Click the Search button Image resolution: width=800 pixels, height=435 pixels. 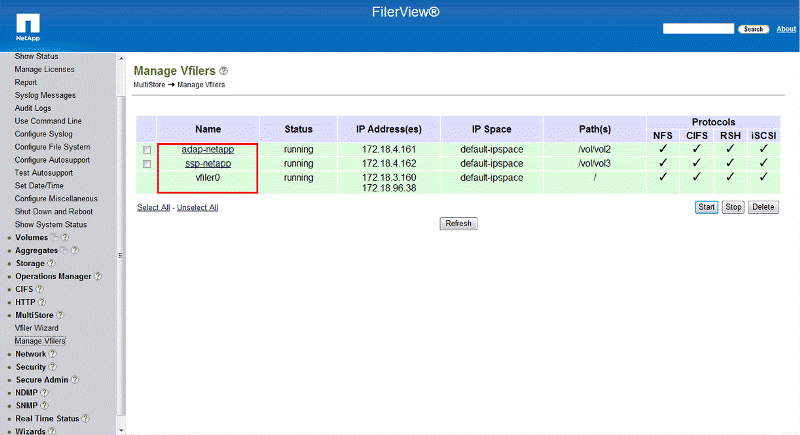coord(754,29)
